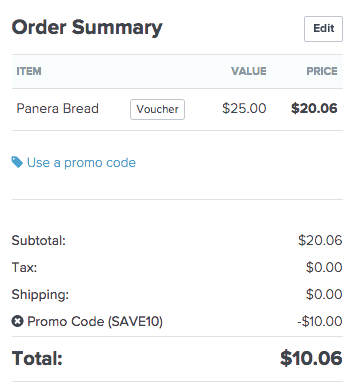Click the Shipping label

coord(40,295)
